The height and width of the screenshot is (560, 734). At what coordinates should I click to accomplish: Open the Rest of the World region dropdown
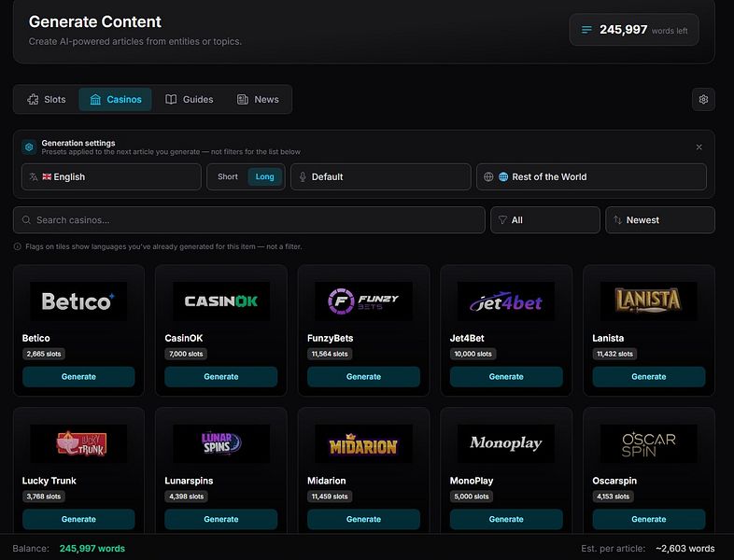pyautogui.click(x=591, y=176)
